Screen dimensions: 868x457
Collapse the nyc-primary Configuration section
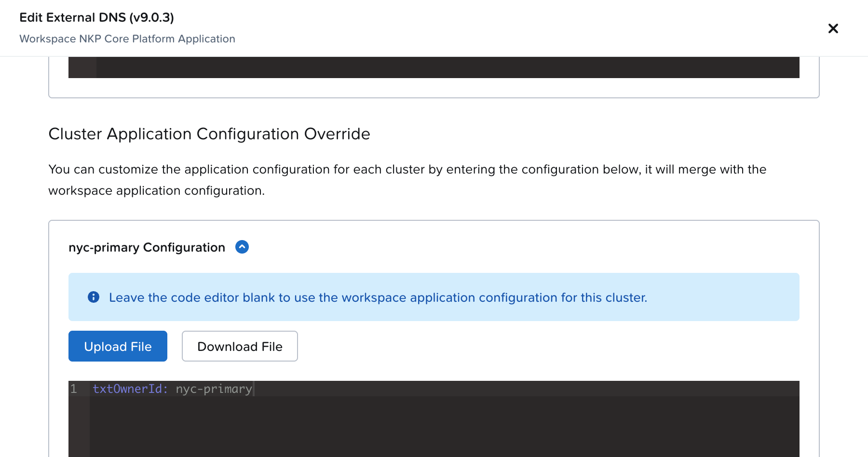click(x=242, y=247)
